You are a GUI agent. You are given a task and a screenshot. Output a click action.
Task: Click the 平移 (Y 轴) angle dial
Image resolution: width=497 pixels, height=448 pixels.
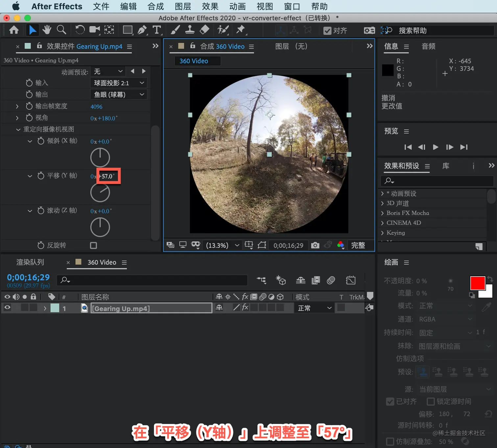click(100, 192)
